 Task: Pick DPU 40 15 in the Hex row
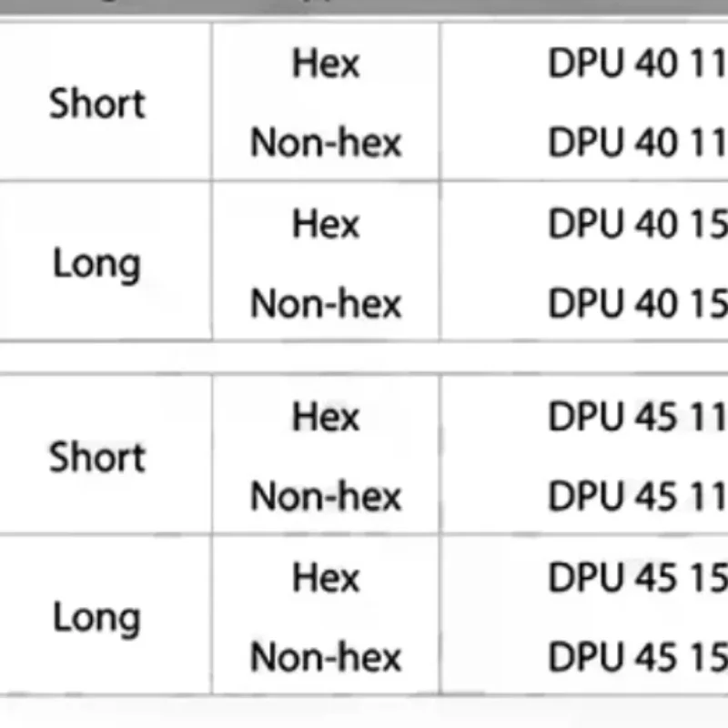(637, 224)
